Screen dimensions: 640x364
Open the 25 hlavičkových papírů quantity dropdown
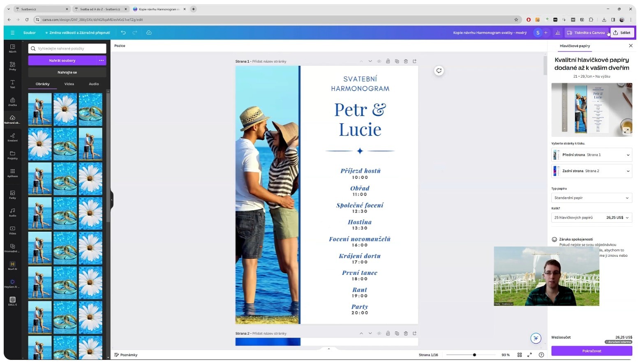(x=591, y=217)
